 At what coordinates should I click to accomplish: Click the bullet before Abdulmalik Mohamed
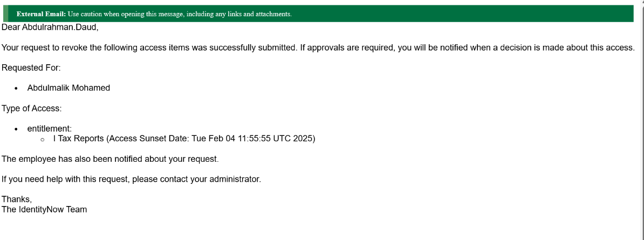tap(16, 88)
